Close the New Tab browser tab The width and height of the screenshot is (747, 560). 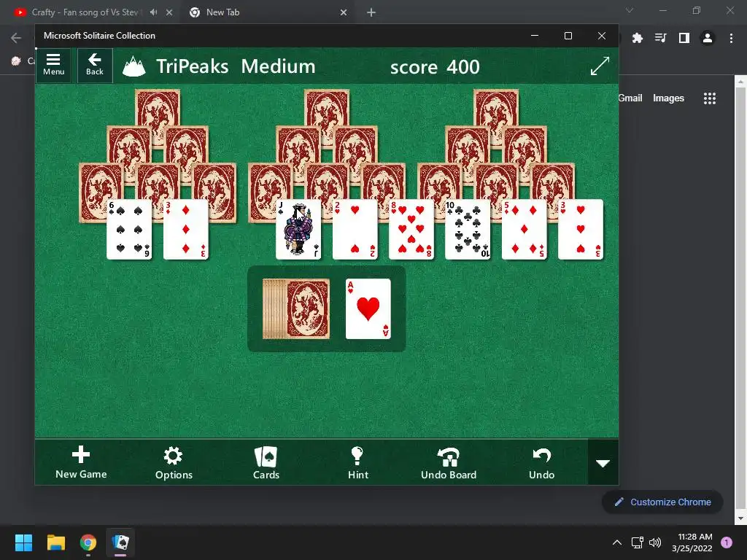point(344,13)
